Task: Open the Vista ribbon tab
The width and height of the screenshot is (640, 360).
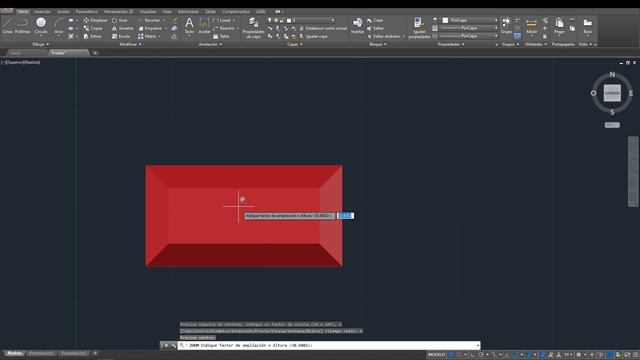Action: [x=167, y=11]
